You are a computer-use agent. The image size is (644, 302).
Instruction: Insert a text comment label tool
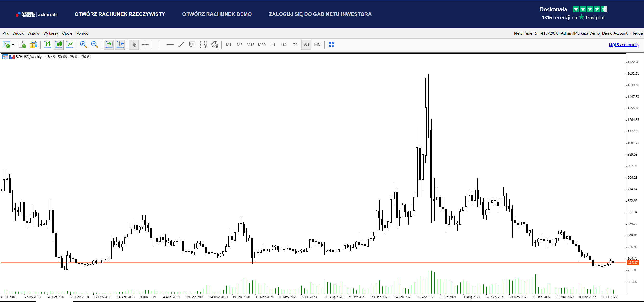tap(192, 45)
